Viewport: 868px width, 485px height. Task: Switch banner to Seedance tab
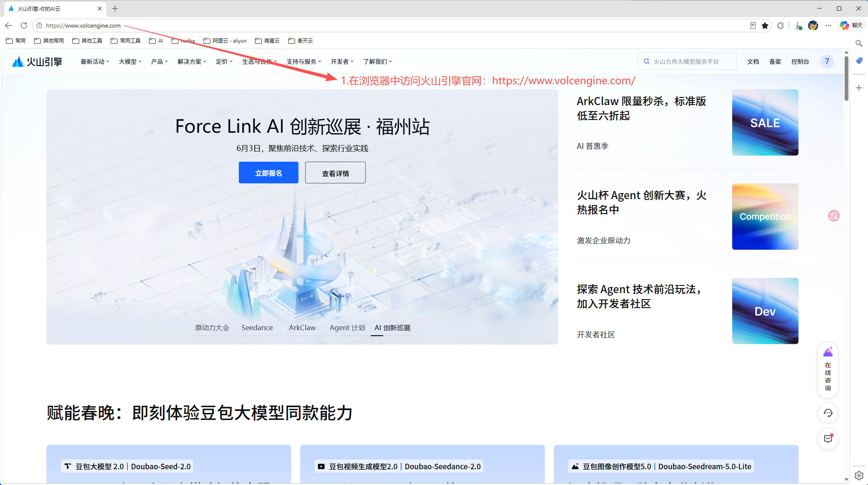coord(257,328)
